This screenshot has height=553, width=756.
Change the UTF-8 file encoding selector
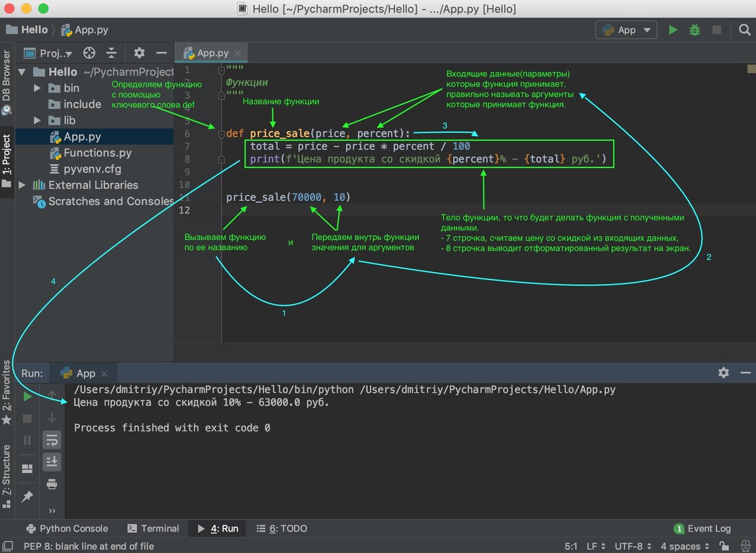point(633,546)
